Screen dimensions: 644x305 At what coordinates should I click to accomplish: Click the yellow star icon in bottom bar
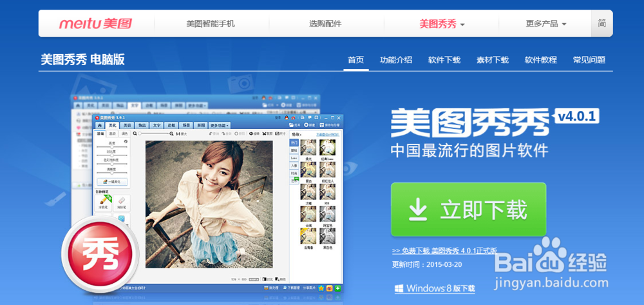click(x=321, y=288)
